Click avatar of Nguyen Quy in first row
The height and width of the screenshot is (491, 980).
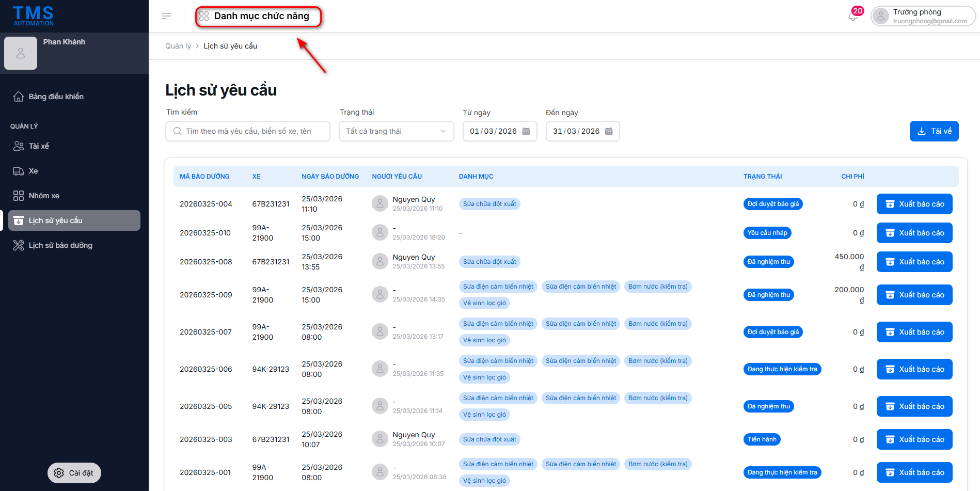pyautogui.click(x=380, y=203)
